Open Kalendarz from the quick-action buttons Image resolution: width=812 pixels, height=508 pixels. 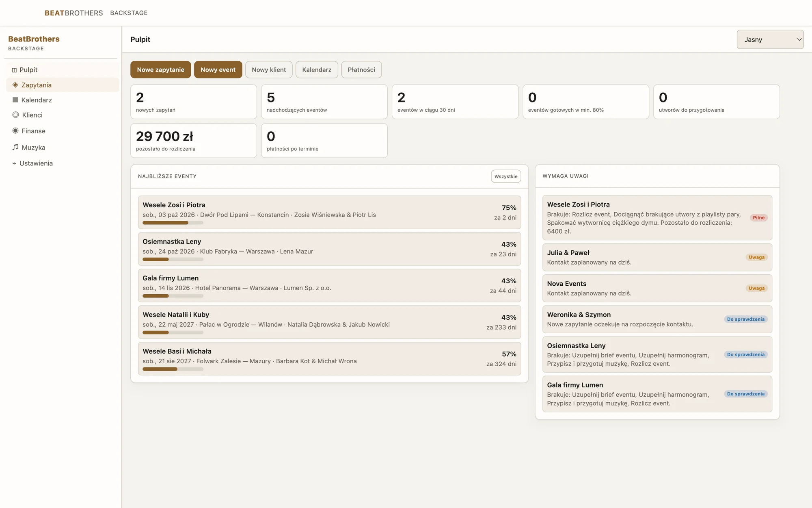(317, 69)
